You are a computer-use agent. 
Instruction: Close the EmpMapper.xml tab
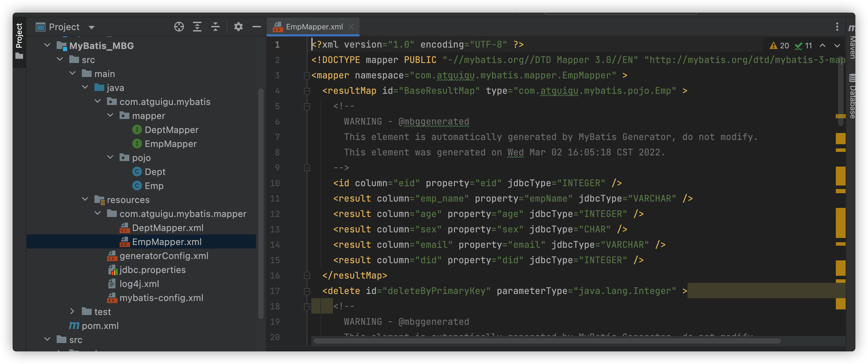pyautogui.click(x=351, y=27)
